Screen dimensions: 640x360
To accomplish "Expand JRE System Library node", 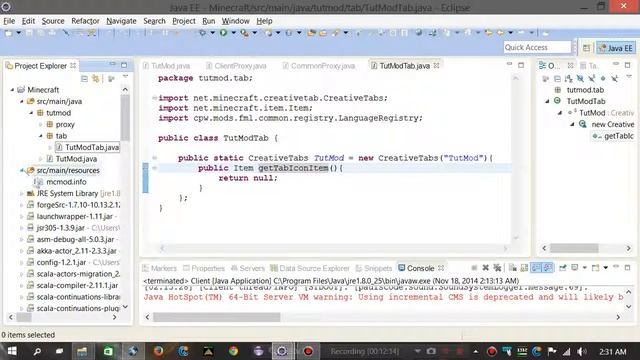I will pyautogui.click(x=22, y=193).
